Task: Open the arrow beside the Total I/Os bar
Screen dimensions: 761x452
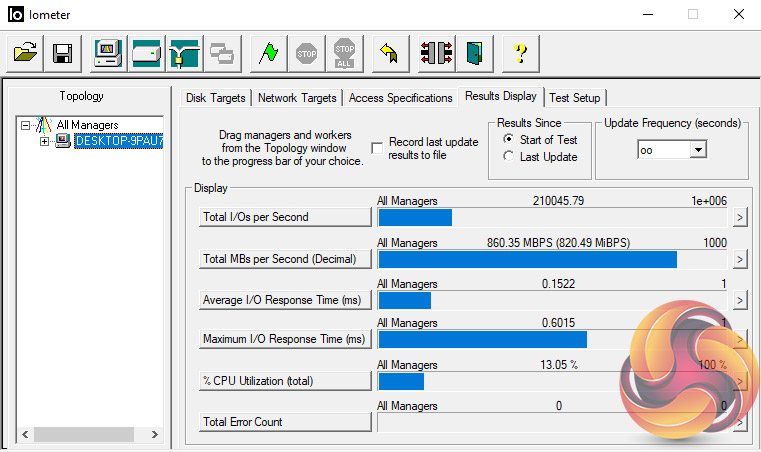Action: click(739, 218)
